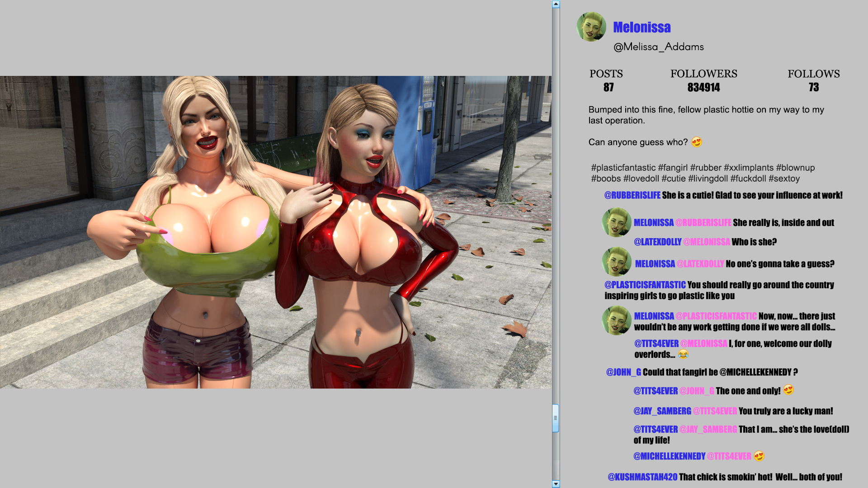This screenshot has width=868, height=488.
Task: Click the Melonissa profile name heading
Action: pyautogui.click(x=642, y=27)
